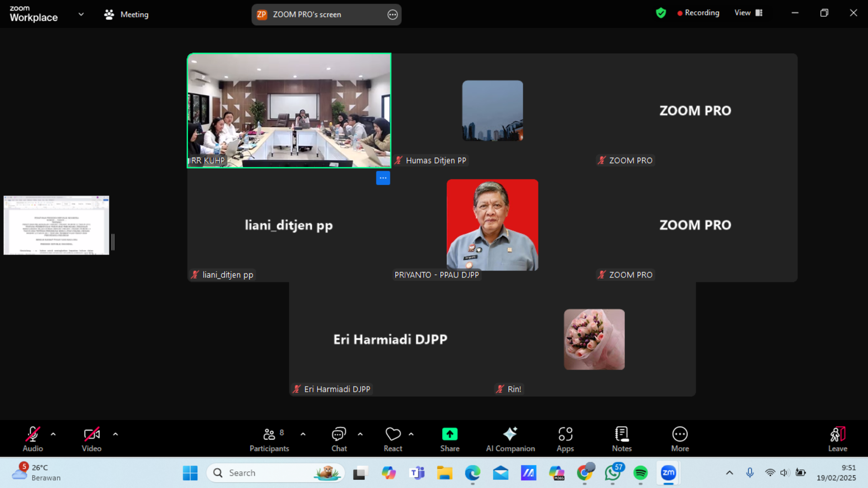This screenshot has height=488, width=868.
Task: Open Microsoft 365 app from the taskbar
Action: pos(557,473)
